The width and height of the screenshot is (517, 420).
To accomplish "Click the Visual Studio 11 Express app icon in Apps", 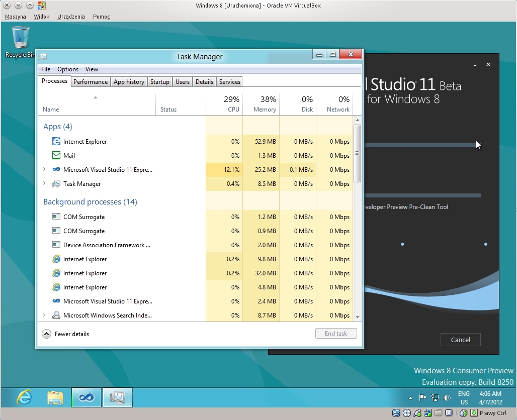I will [x=56, y=169].
